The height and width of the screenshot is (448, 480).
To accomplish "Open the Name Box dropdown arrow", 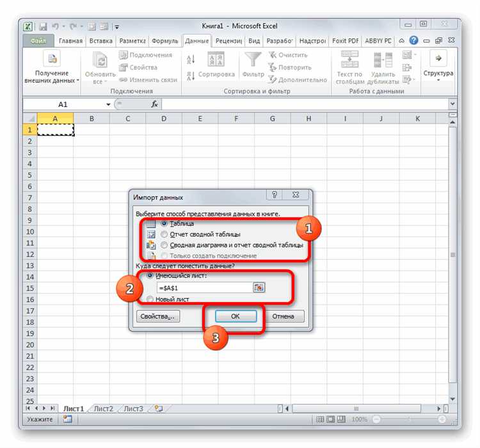I will (x=108, y=104).
